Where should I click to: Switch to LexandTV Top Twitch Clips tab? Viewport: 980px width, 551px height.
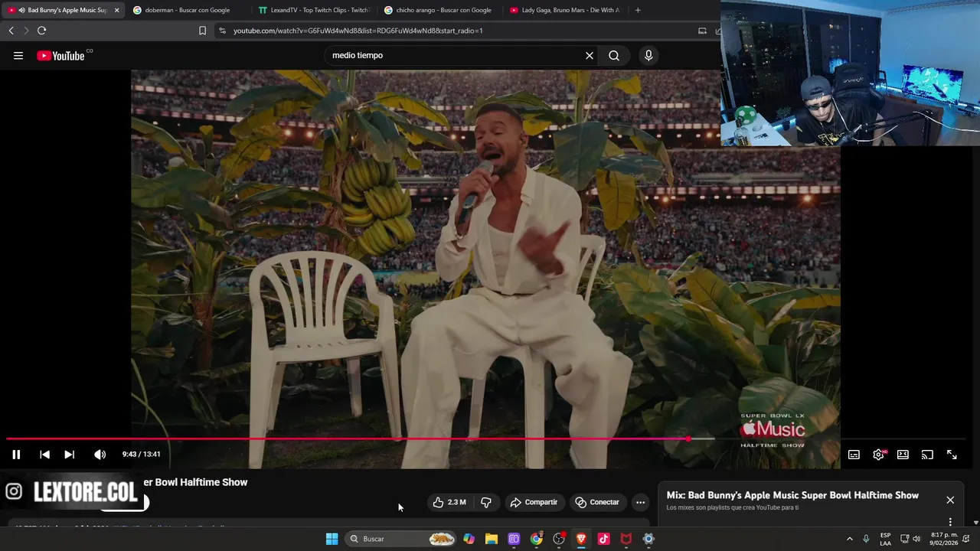click(x=313, y=10)
